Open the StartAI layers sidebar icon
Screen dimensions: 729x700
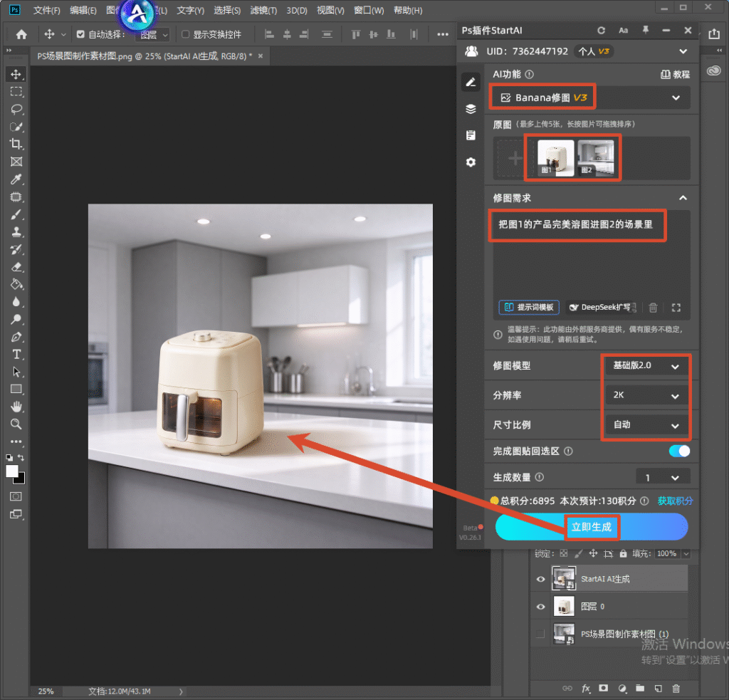tap(471, 109)
